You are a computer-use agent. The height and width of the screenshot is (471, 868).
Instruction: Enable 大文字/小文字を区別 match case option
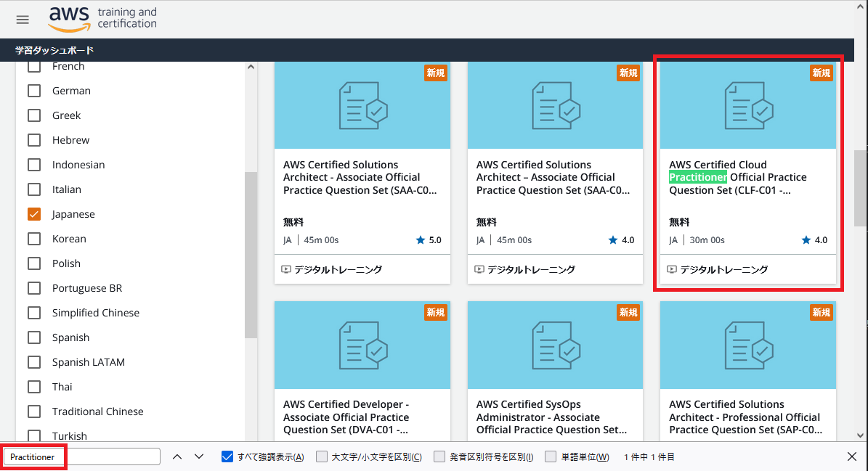(x=322, y=456)
